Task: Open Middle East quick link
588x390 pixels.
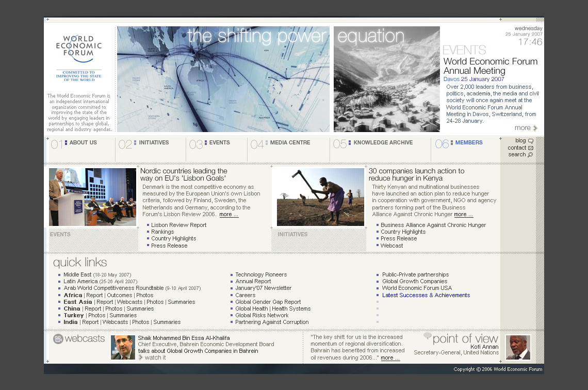Action: coord(77,274)
